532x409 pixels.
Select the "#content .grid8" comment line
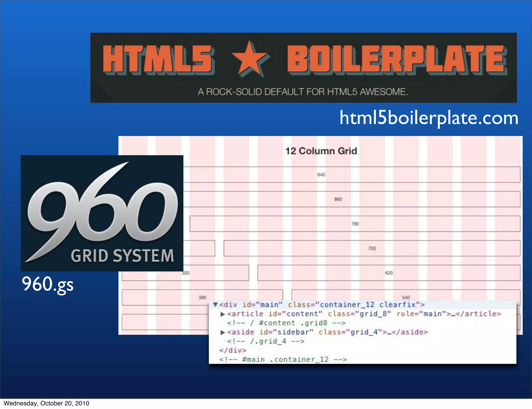tap(286, 323)
